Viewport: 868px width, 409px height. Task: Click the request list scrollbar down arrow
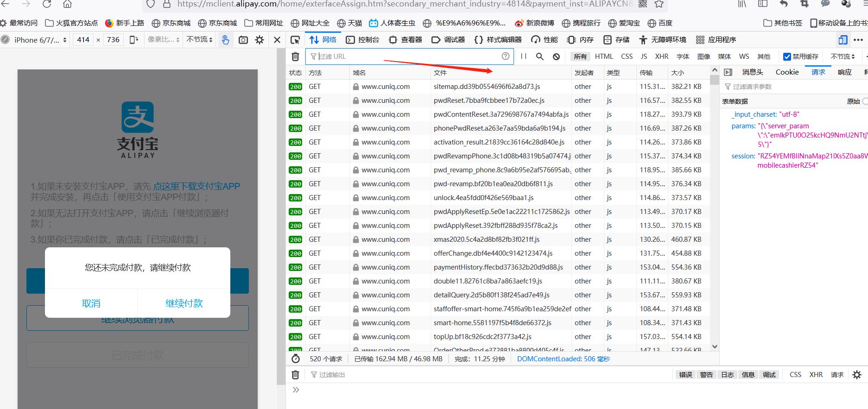715,346
